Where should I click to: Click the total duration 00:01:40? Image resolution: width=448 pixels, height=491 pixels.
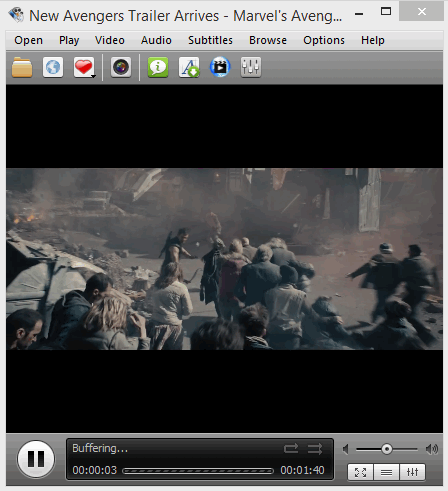(x=302, y=470)
